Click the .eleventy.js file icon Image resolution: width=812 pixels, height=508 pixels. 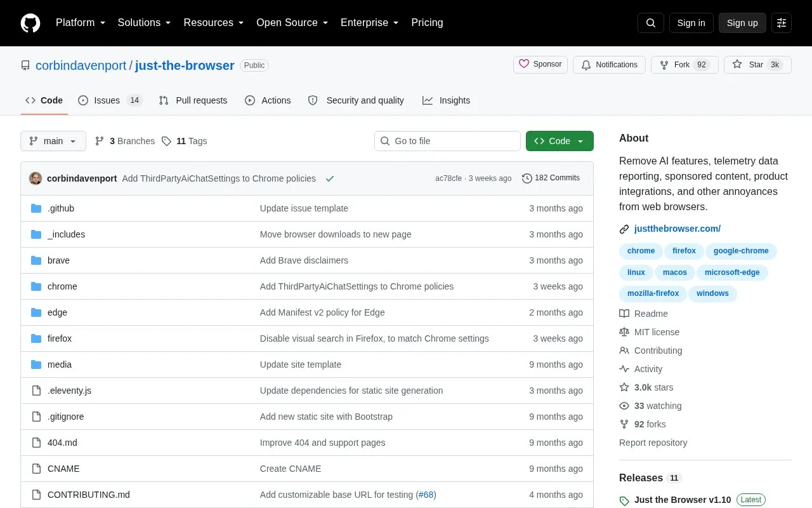point(36,391)
